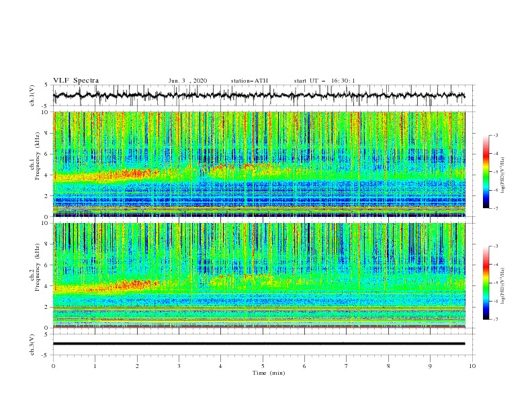Click the log(PSD) label beside ch.1 colorbar
Viewport: 532px width, 411px height.
[x=502, y=175]
